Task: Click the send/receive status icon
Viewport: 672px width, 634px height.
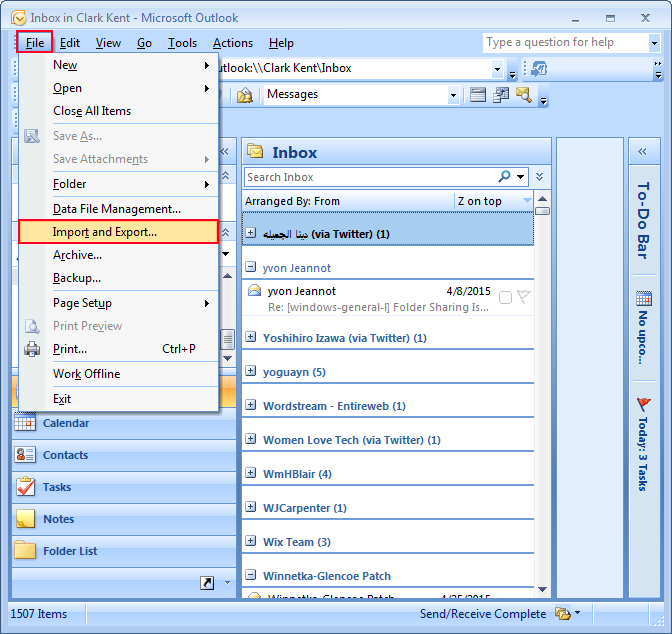Action: tap(563, 613)
